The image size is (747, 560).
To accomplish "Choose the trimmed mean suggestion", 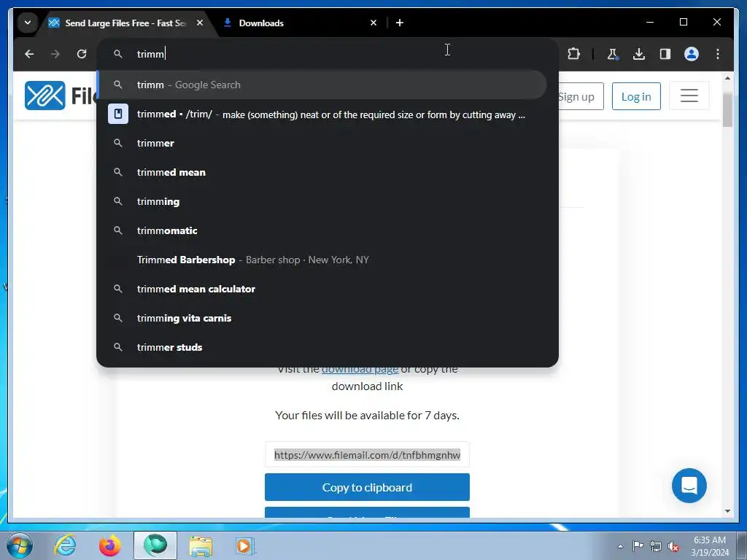I will [322, 172].
